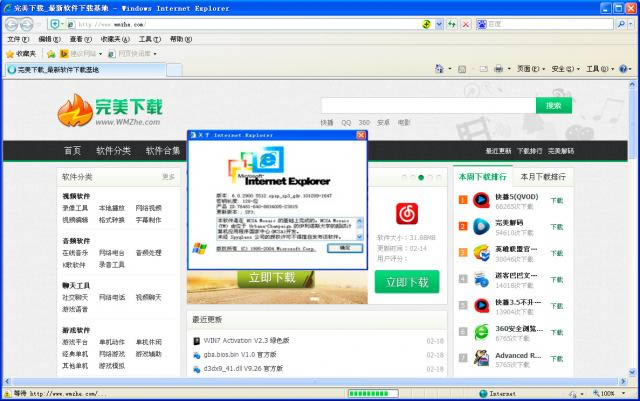
Task: Open the 收藏夹(A) Favorites menu
Action: (115, 39)
